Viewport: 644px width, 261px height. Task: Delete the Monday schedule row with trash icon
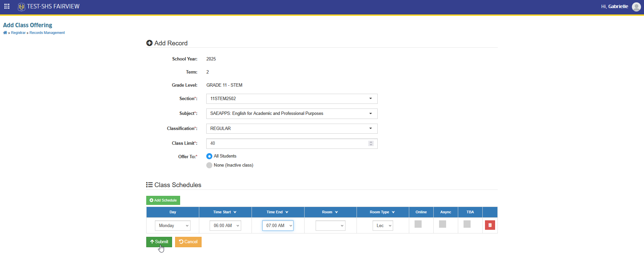pyautogui.click(x=490, y=225)
